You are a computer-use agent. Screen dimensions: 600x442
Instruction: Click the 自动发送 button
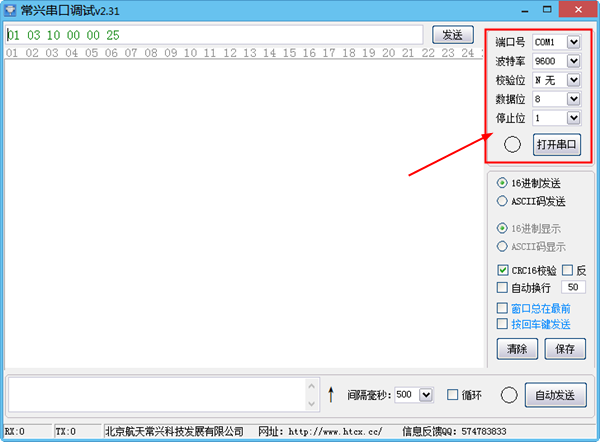556,395
